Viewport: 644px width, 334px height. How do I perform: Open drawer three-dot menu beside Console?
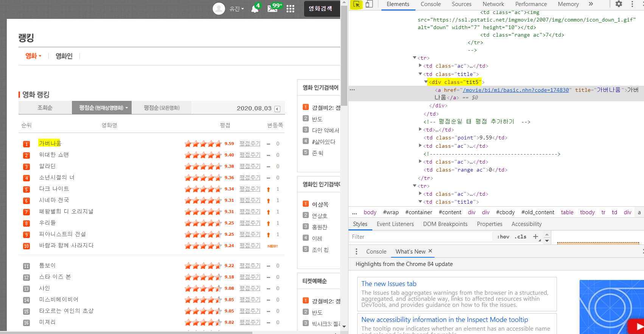point(356,252)
